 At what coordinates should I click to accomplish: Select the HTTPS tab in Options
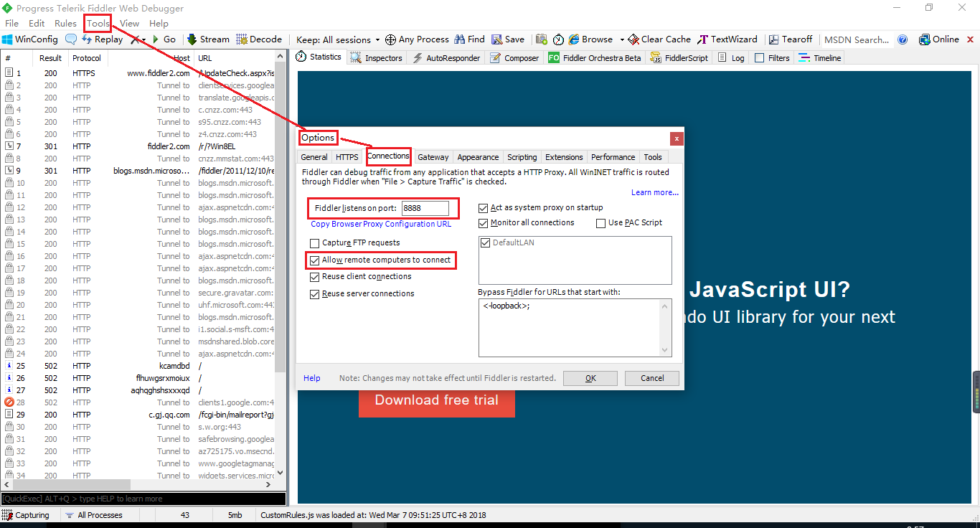tap(347, 157)
